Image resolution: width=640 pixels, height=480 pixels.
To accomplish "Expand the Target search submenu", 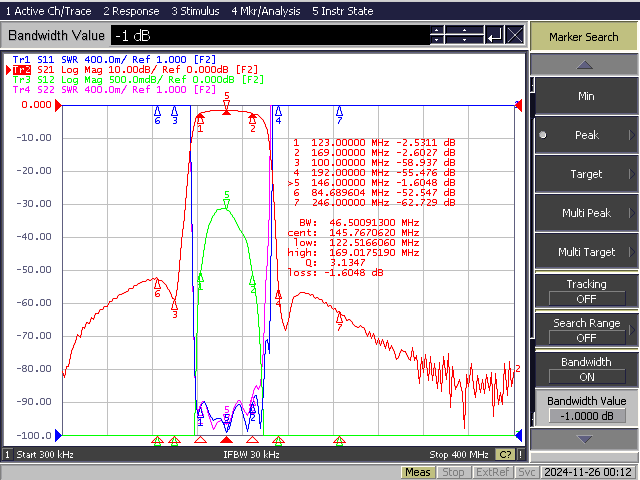I will pos(587,174).
